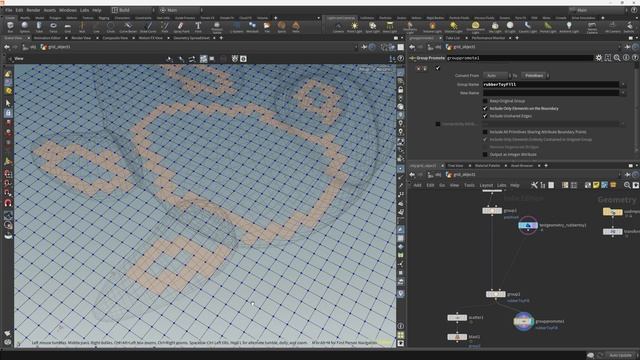Screen dimensions: 640x360
Task: Open network editor wrench tools icon
Action: tap(534, 185)
